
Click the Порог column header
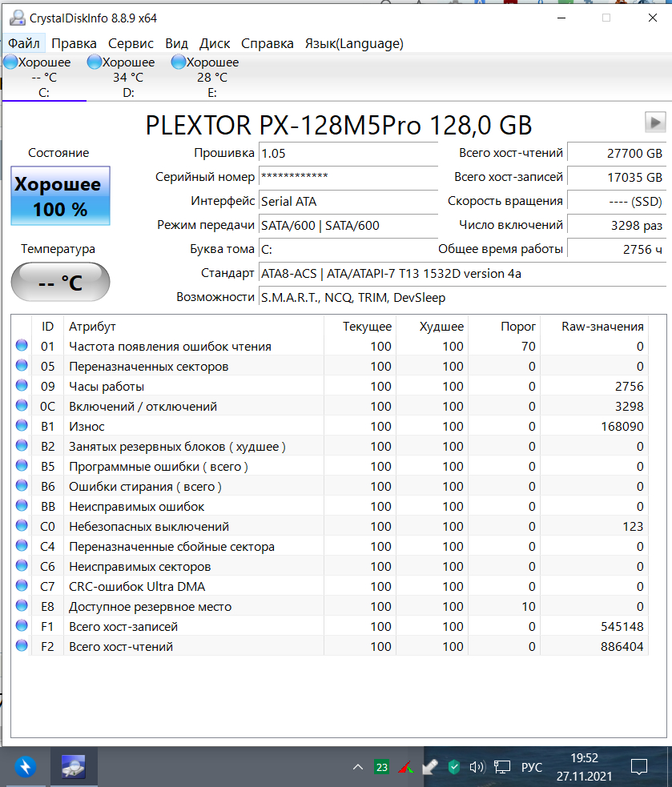coord(504,326)
